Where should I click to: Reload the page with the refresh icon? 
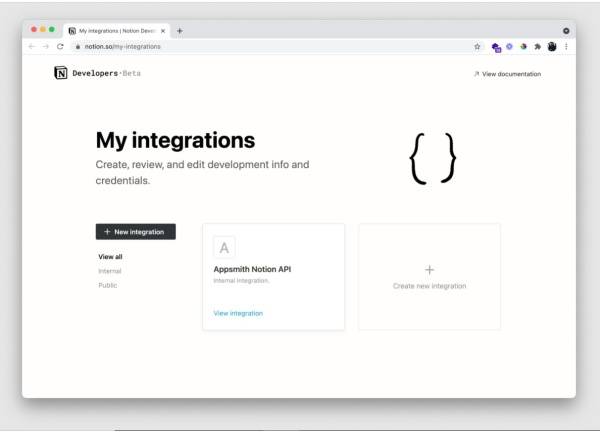60,46
